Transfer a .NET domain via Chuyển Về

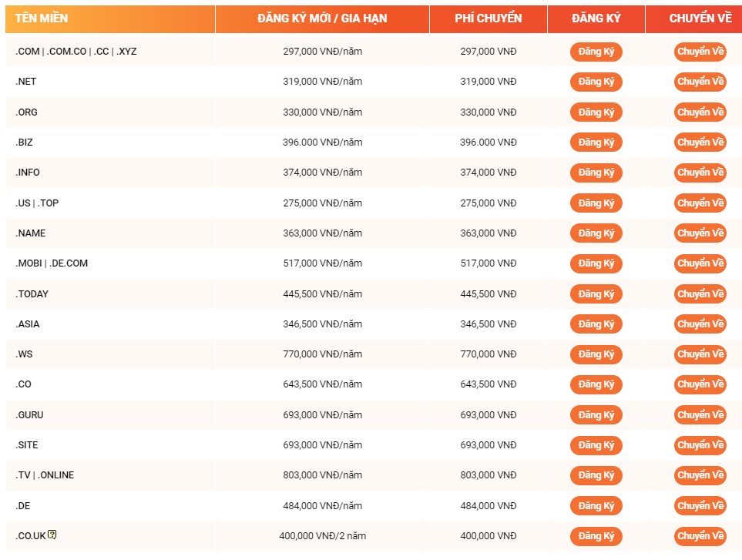coord(700,82)
